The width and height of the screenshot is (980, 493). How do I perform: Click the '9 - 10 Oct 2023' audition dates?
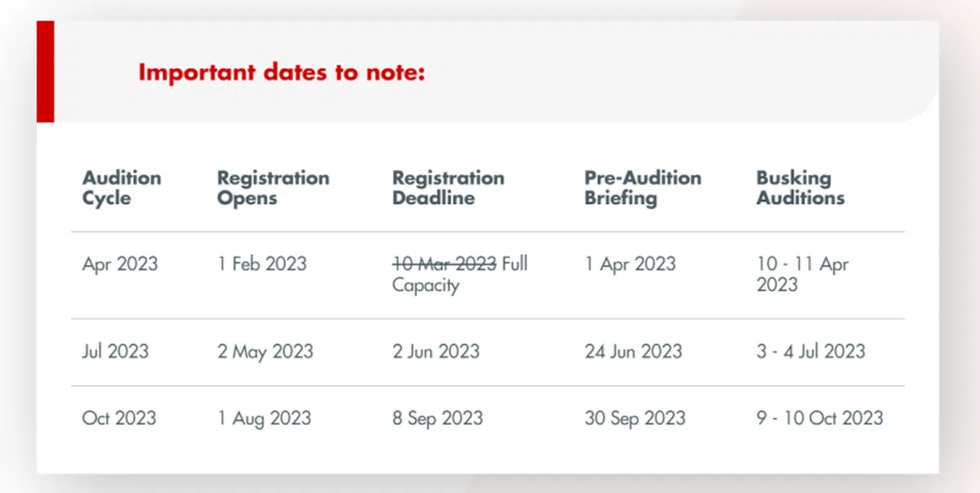point(819,419)
